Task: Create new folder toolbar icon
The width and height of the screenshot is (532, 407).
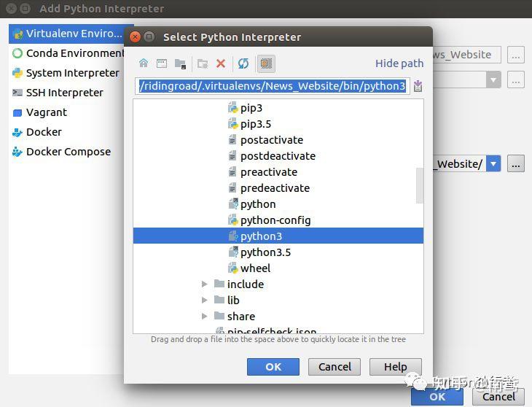Action: coord(203,63)
